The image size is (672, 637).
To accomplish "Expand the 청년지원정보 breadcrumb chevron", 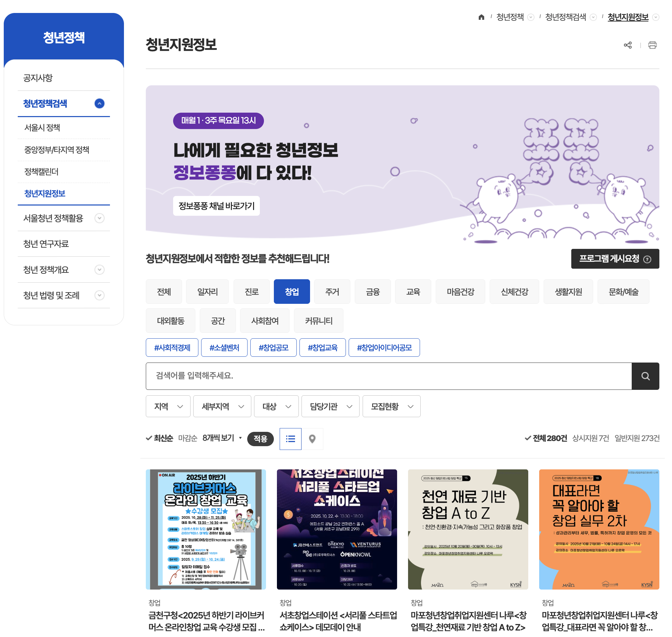I will pyautogui.click(x=656, y=17).
